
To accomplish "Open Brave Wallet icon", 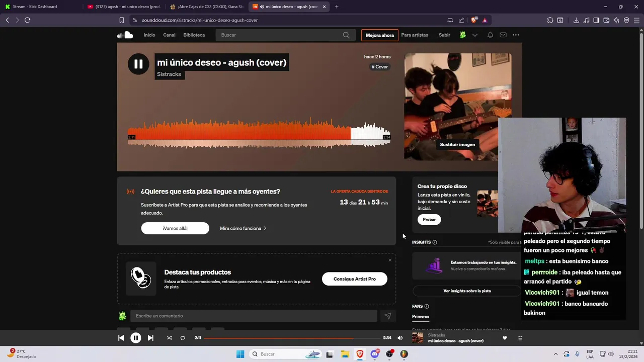I will pyautogui.click(x=606, y=20).
